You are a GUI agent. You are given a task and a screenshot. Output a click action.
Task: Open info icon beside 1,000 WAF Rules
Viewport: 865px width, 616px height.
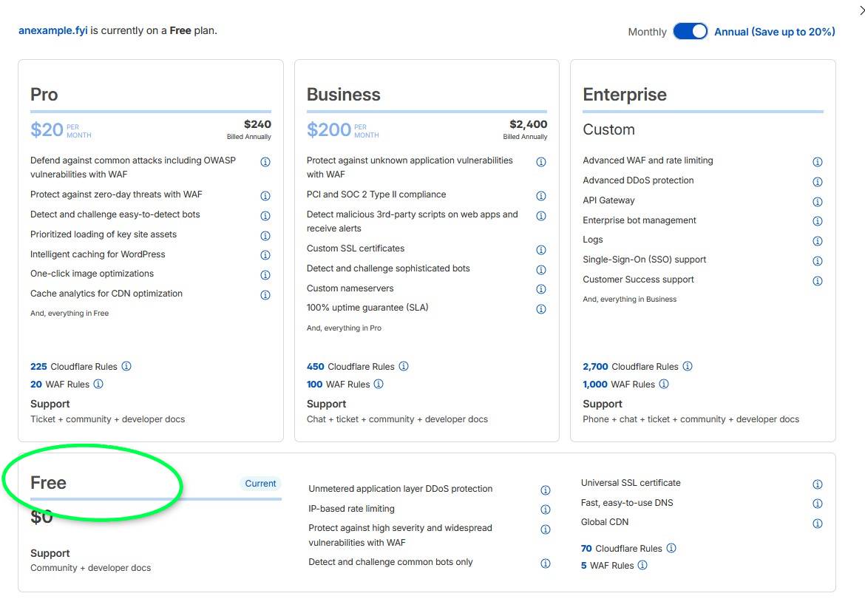pos(664,384)
